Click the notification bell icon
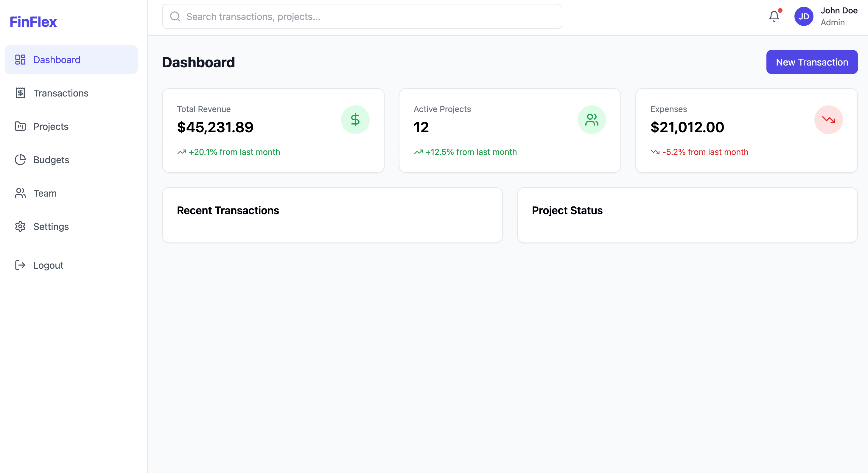Viewport: 868px width, 473px height. point(774,16)
